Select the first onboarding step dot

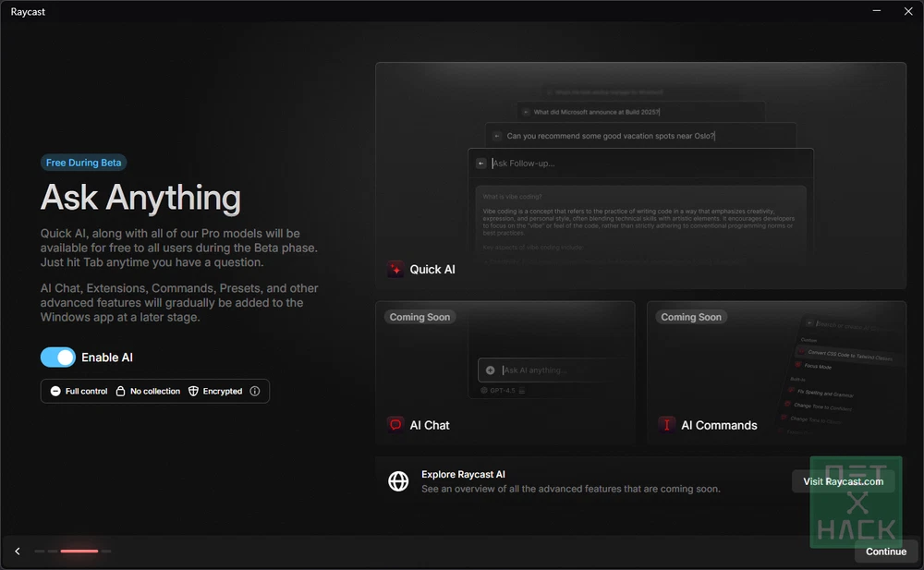(40, 552)
